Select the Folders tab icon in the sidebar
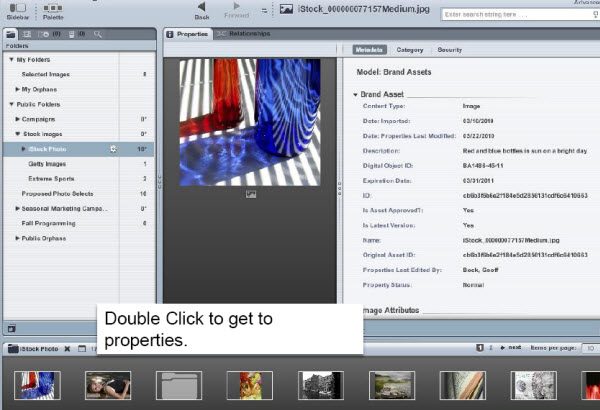600x410 pixels. click(11, 34)
